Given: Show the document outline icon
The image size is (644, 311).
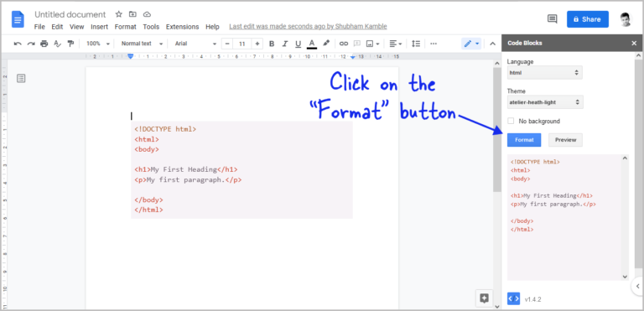Looking at the screenshot, I should coord(21,78).
